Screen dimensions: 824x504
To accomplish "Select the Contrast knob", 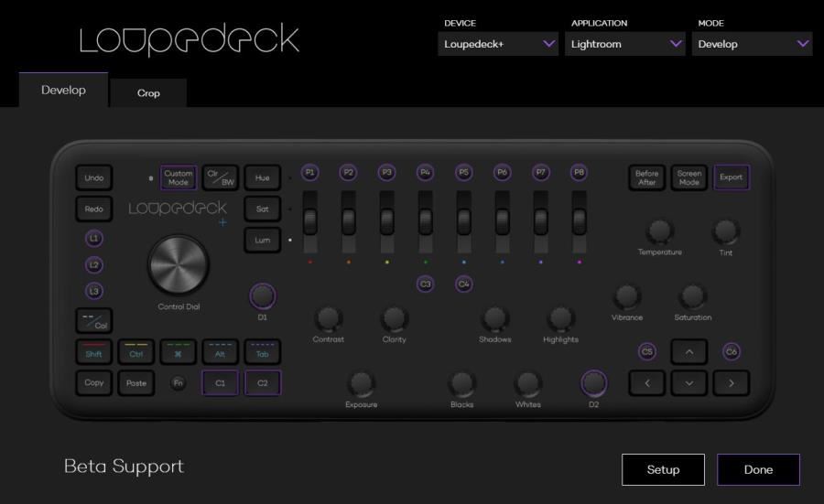I will [x=329, y=318].
